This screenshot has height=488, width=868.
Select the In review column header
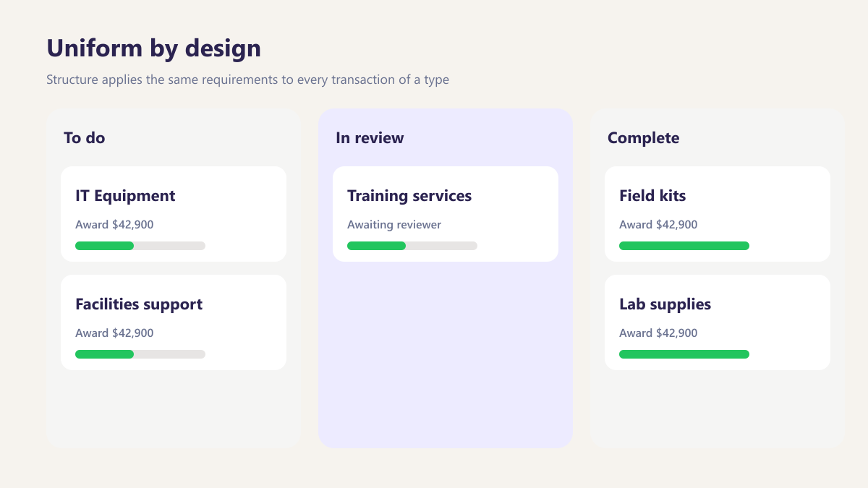pos(370,137)
